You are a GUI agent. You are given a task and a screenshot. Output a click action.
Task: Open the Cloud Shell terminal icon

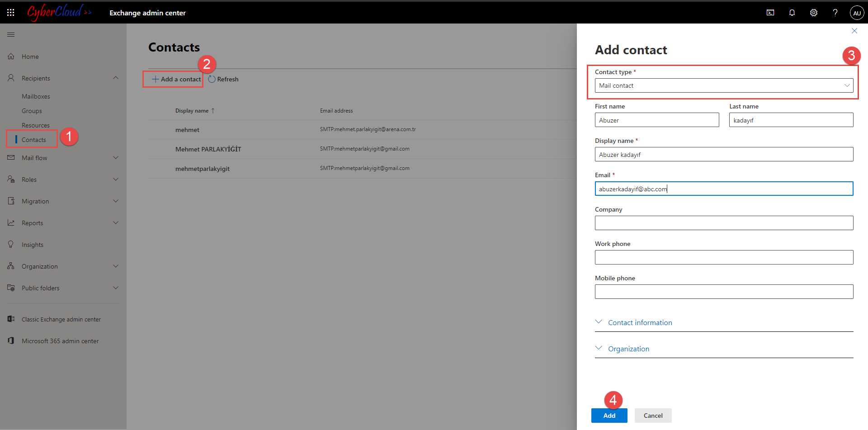pos(770,13)
